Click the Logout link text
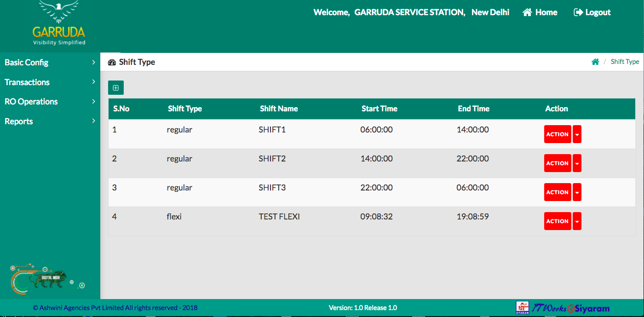This screenshot has width=644, height=317. point(598,12)
